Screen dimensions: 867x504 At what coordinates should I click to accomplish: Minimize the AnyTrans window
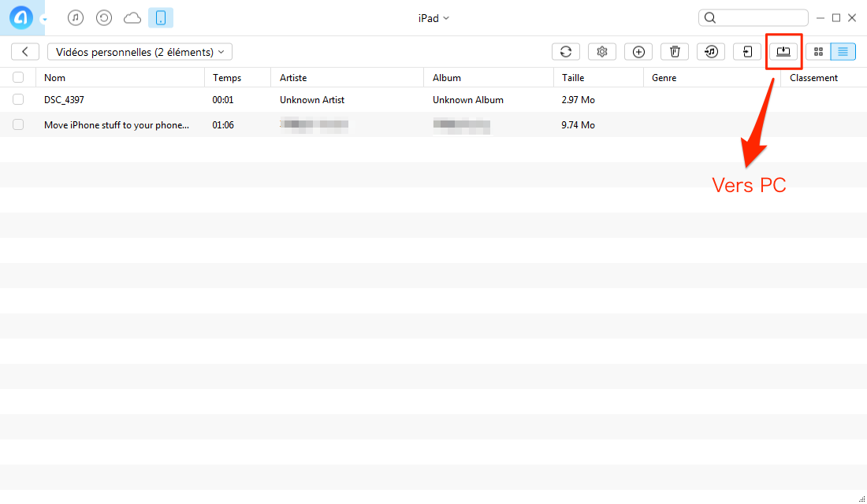[x=820, y=18]
